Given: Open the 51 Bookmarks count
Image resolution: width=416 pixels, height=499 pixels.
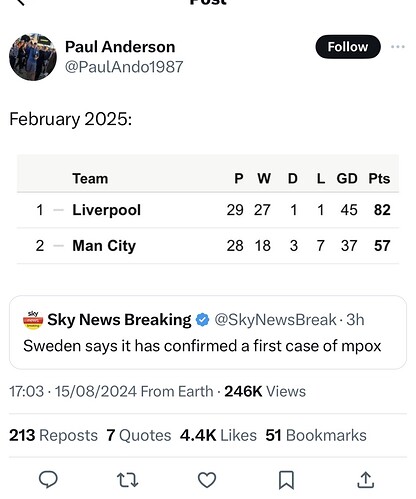Looking at the screenshot, I should [x=316, y=435].
